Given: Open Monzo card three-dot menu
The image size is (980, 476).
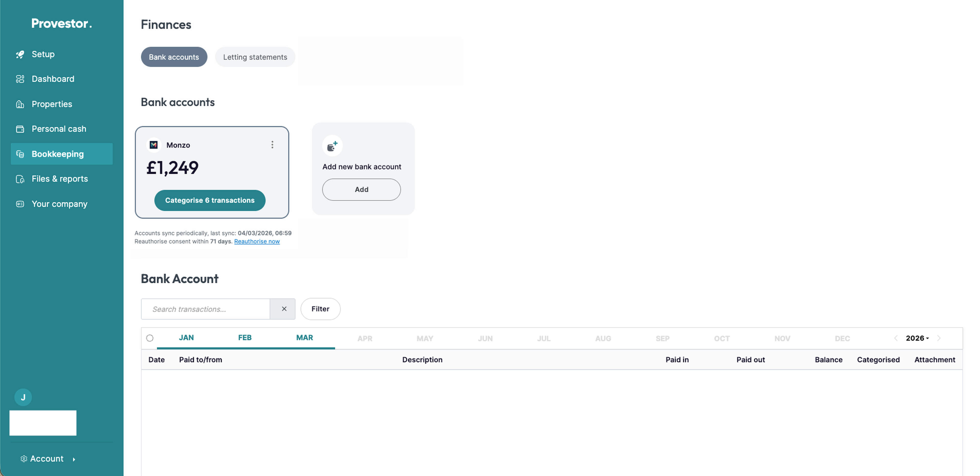Looking at the screenshot, I should (x=272, y=145).
